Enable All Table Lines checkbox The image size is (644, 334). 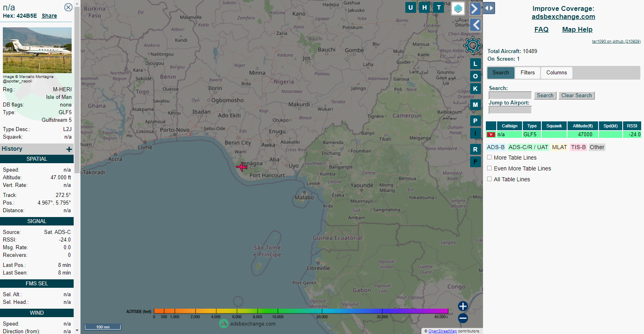point(489,179)
